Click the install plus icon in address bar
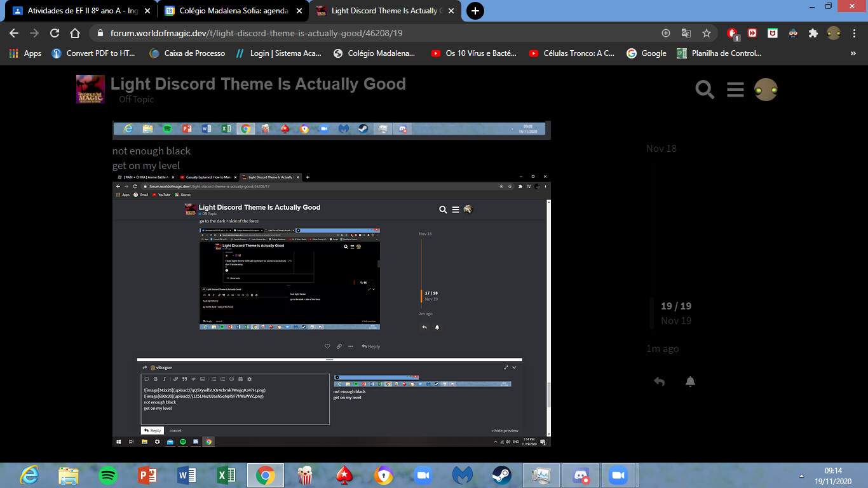 666,33
